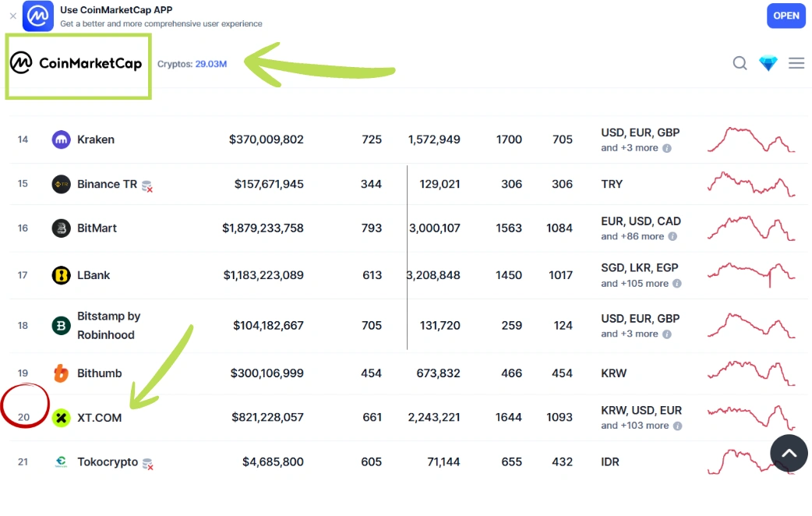Click the LBank logo icon
Screen dimensions: 812x516
[x=61, y=275]
